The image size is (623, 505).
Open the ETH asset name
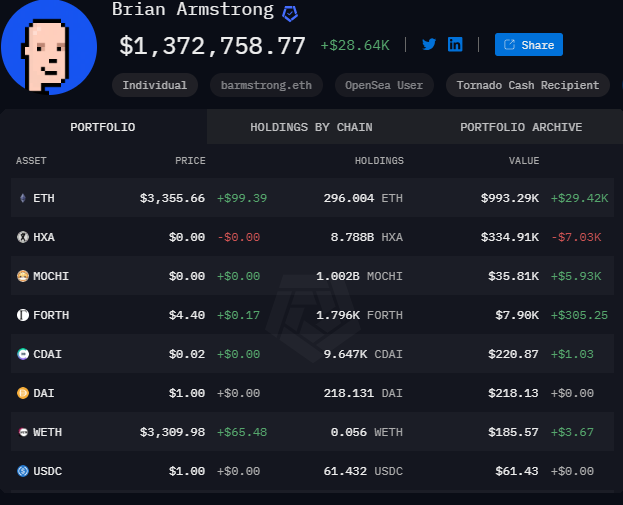44,198
